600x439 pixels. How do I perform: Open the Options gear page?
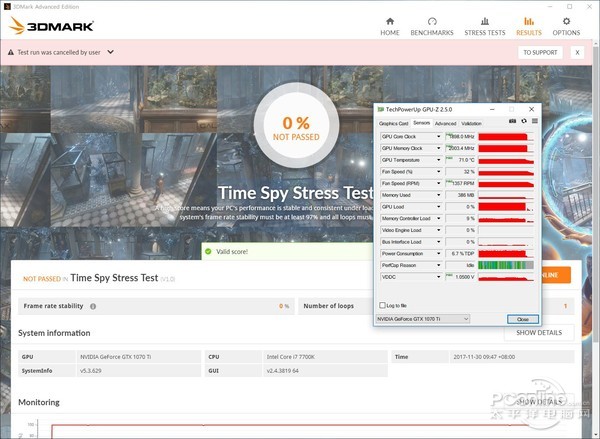click(566, 25)
